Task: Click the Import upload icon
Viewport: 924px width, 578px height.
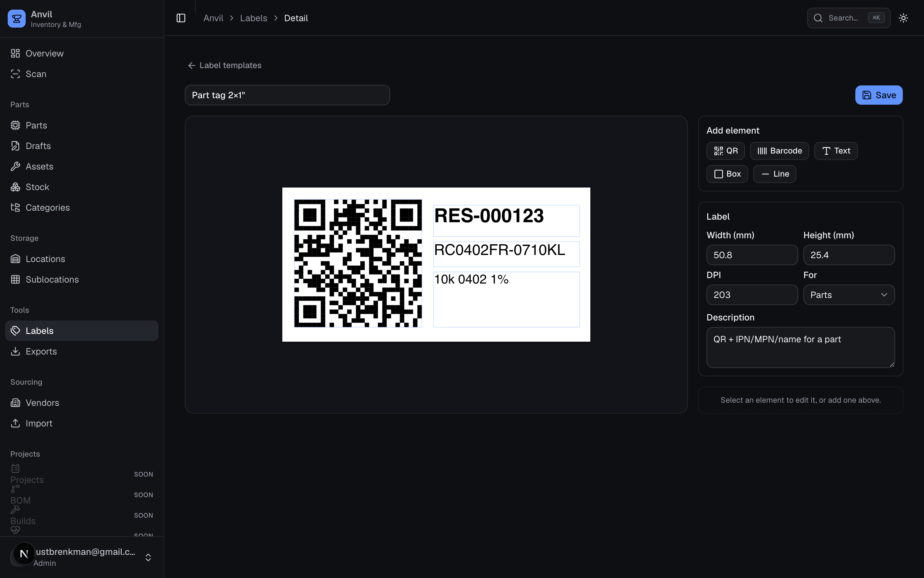Action: tap(15, 423)
